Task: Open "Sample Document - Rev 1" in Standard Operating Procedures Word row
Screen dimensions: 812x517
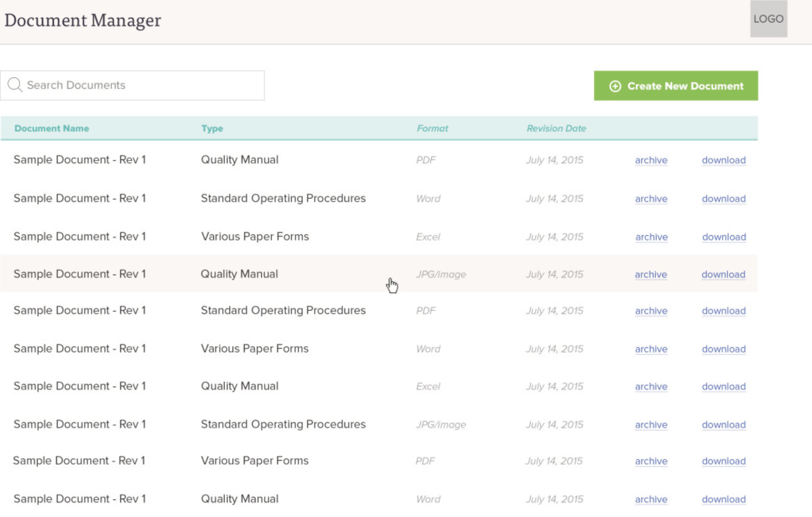Action: click(x=80, y=198)
